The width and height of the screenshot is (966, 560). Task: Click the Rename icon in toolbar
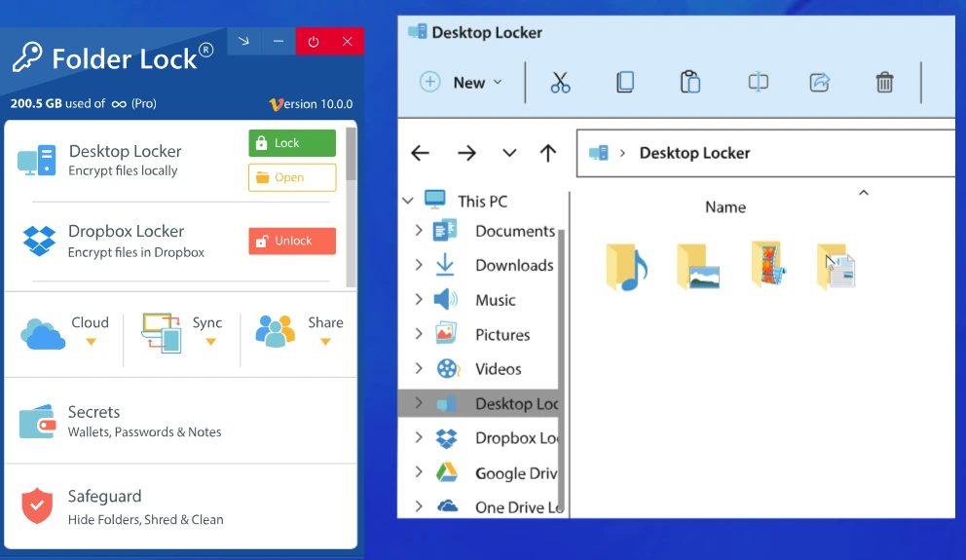click(x=758, y=83)
